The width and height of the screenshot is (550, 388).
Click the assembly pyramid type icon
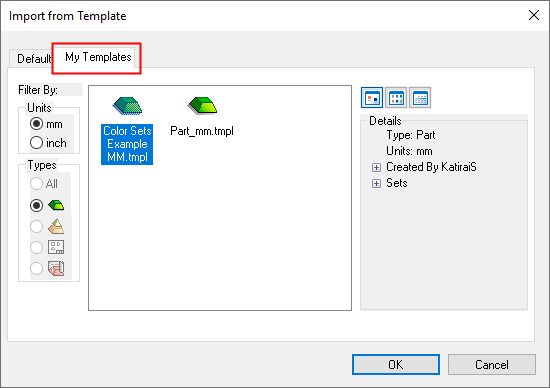(x=56, y=227)
